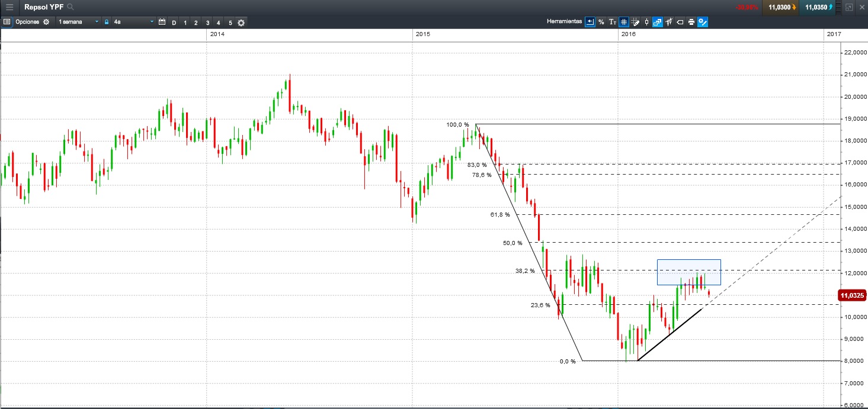Image resolution: width=868 pixels, height=409 pixels.
Task: Select preset 3
Action: click(x=207, y=22)
